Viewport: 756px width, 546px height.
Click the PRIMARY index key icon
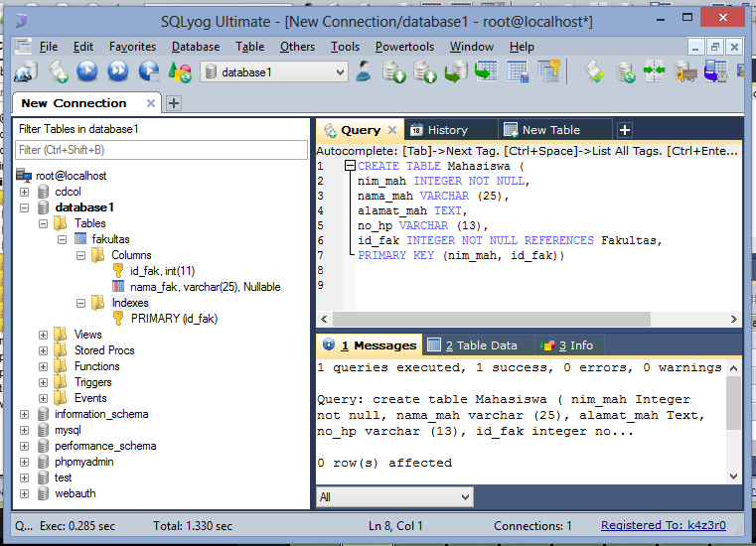[118, 319]
